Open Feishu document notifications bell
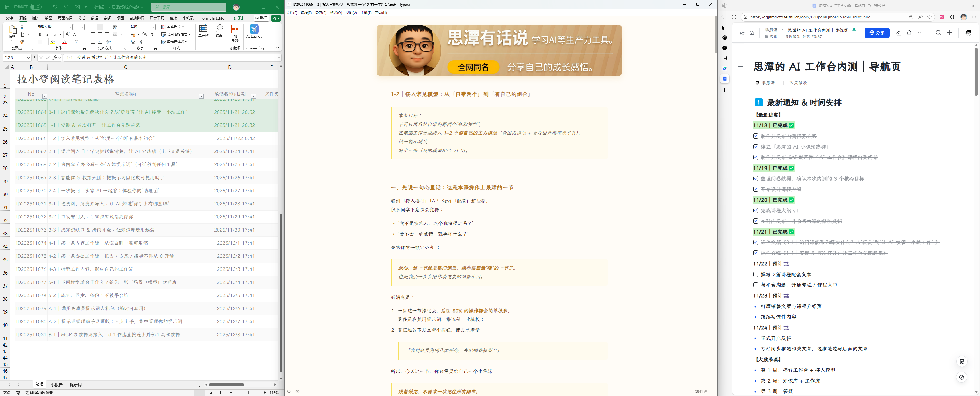 tap(909, 33)
